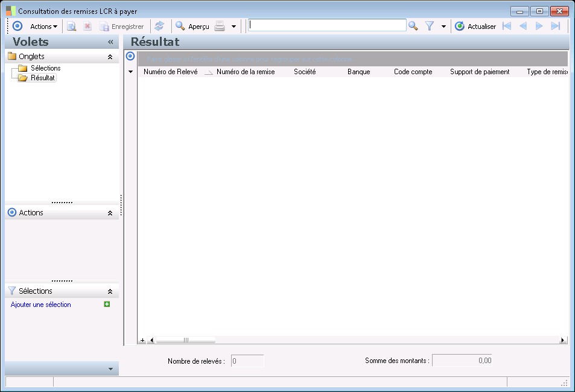Click the group-by column header drop area
This screenshot has width=575, height=392.
tap(353, 59)
